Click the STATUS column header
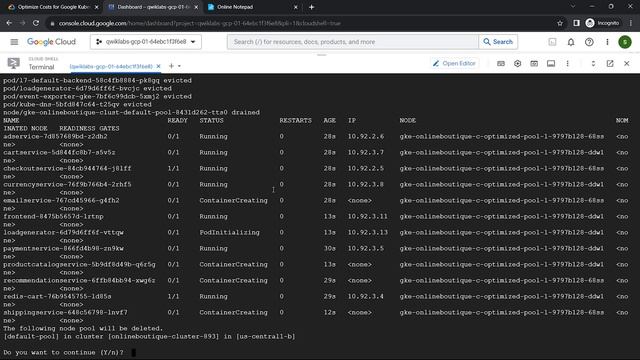640x360 pixels. pyautogui.click(x=211, y=120)
